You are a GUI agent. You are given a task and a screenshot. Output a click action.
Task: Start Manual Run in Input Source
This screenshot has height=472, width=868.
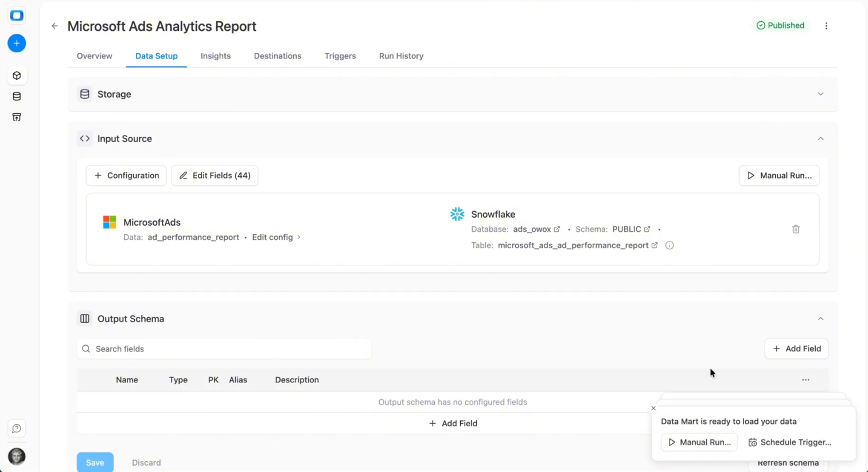click(x=779, y=176)
